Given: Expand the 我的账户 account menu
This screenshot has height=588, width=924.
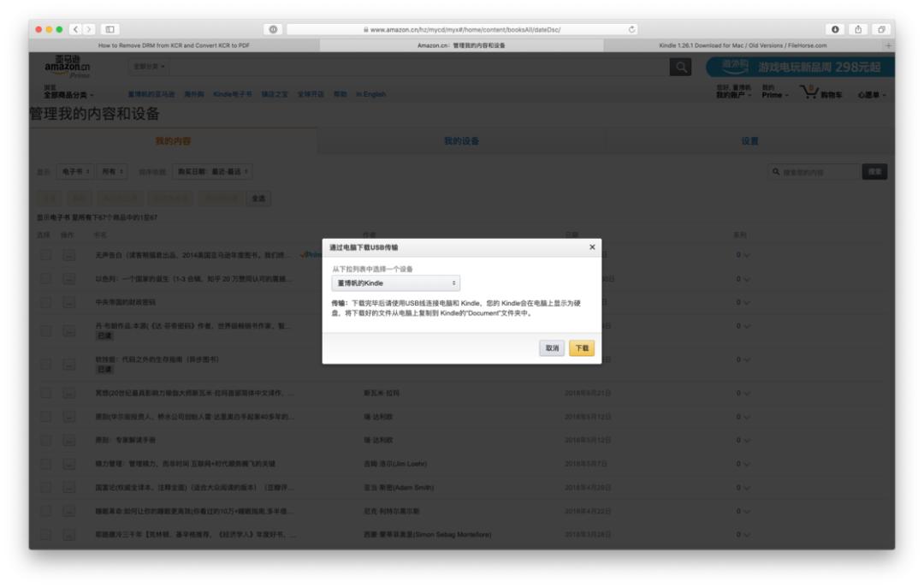Looking at the screenshot, I should click(734, 95).
